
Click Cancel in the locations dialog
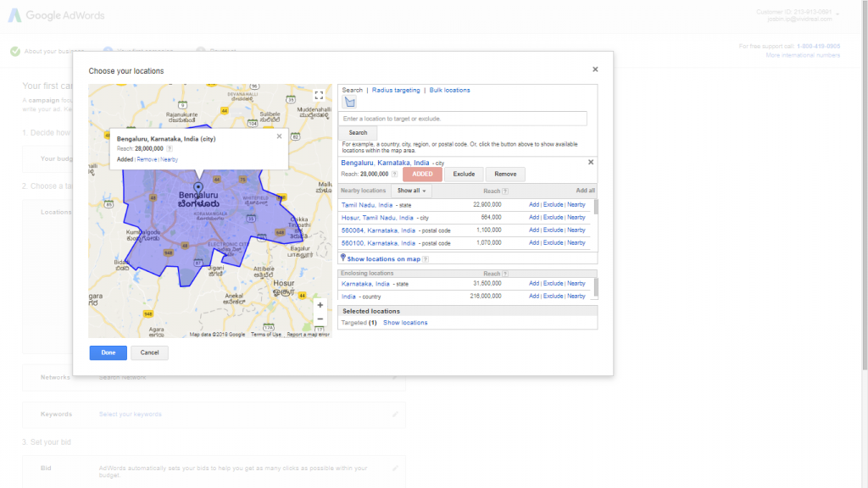tap(149, 353)
